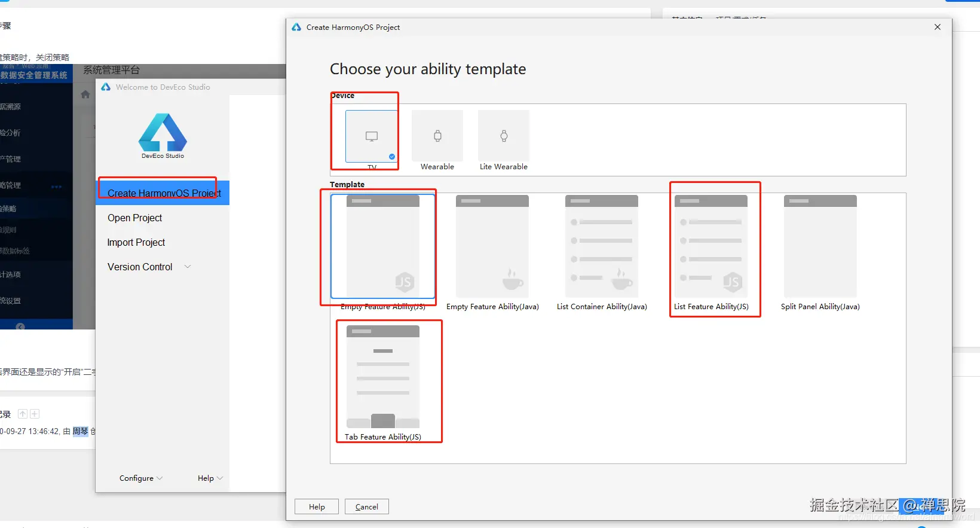Choose Empty Feature Ability(JS) template
This screenshot has width=980, height=528.
point(383,246)
